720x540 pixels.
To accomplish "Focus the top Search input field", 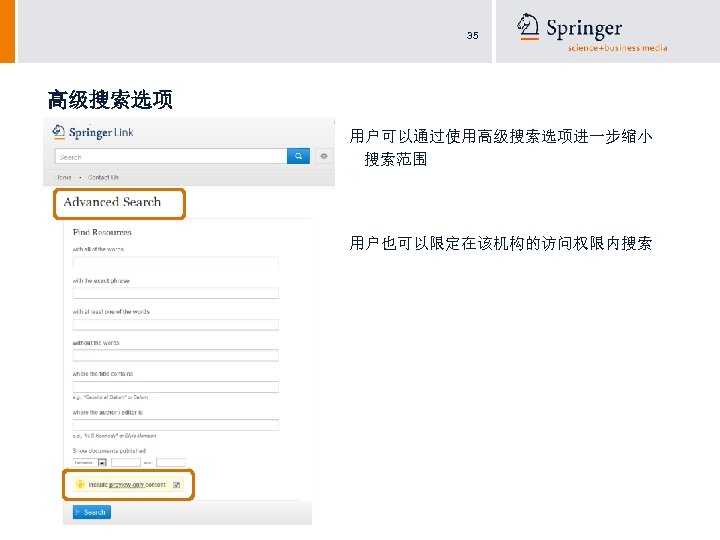I will pos(171,156).
